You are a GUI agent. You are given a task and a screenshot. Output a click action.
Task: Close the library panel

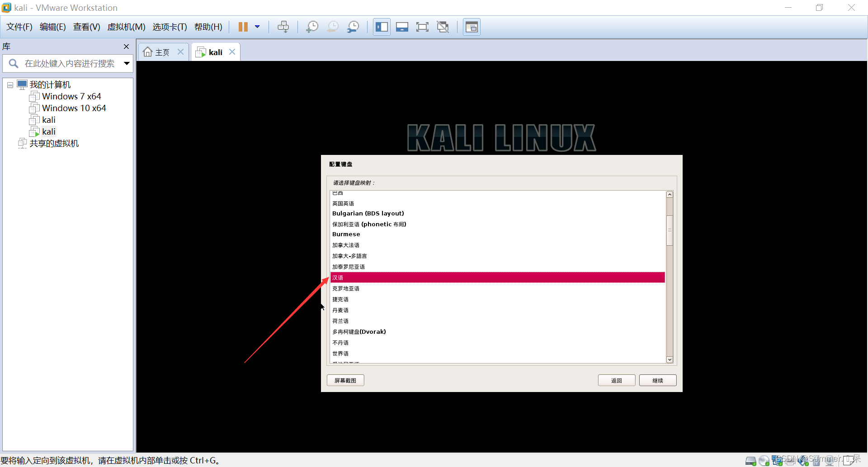(x=126, y=47)
